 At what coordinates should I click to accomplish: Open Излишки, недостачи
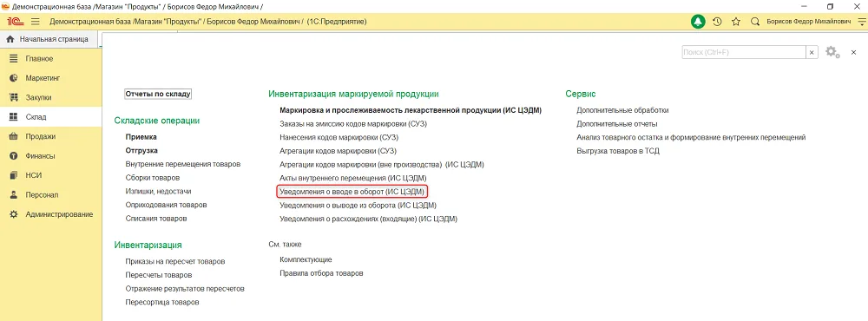click(x=159, y=191)
